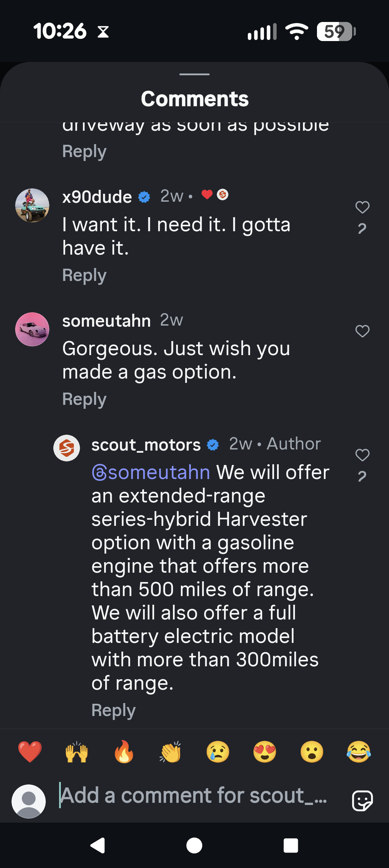Image resolution: width=389 pixels, height=868 pixels.
Task: Insert the crying face emoji
Action: 218,752
